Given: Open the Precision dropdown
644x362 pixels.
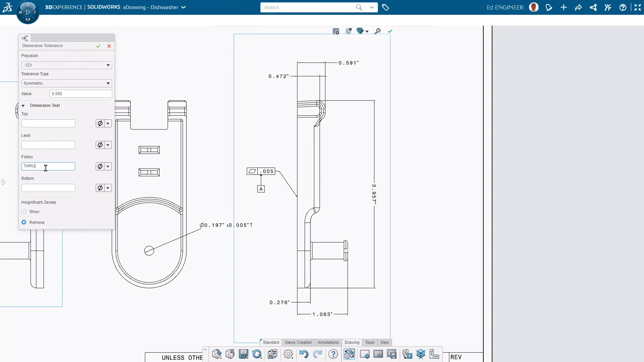Looking at the screenshot, I should 67,65.
